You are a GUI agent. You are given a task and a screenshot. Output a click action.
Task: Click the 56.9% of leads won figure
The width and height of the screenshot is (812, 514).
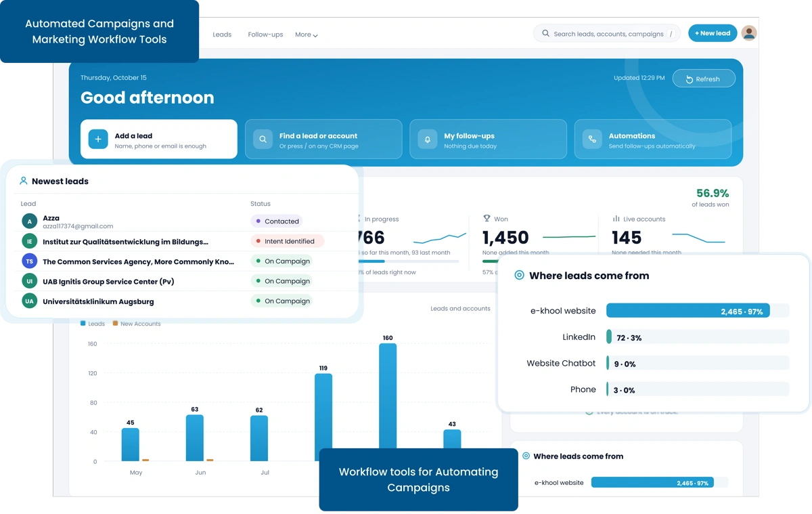pyautogui.click(x=712, y=194)
